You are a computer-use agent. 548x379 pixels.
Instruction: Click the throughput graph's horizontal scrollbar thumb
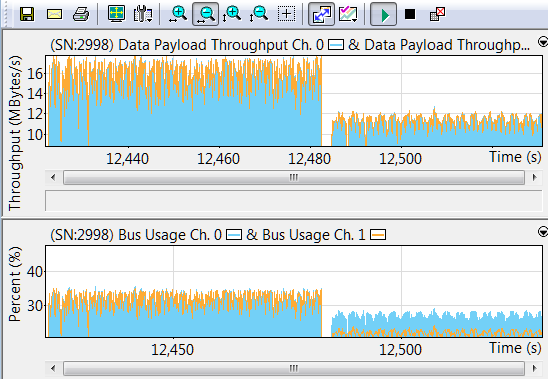click(294, 177)
